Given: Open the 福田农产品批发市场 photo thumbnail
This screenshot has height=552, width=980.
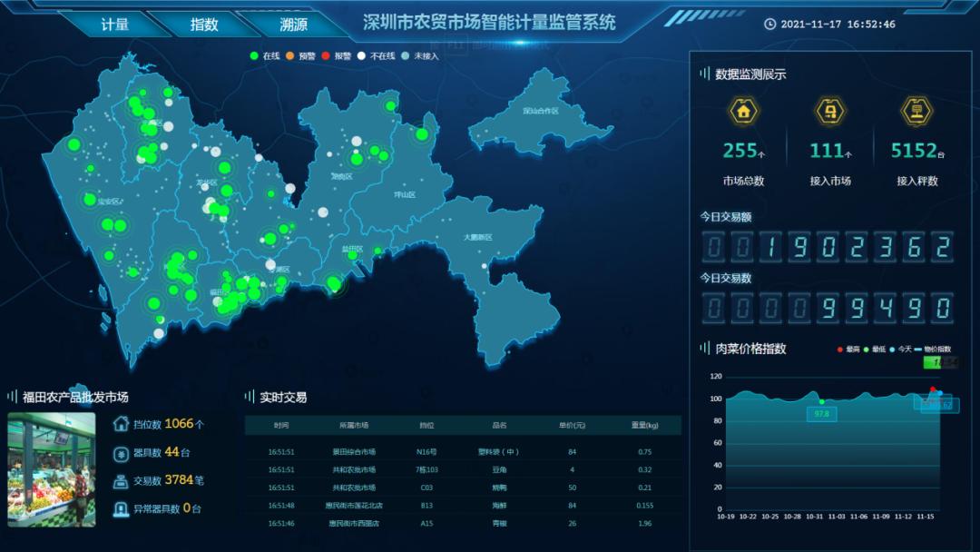Looking at the screenshot, I should point(52,469).
